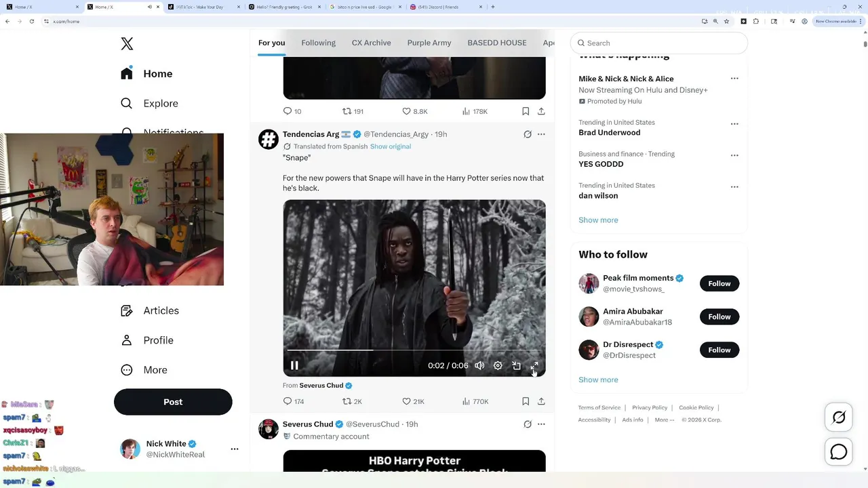The width and height of the screenshot is (868, 488).
Task: Click Grok icon on Severus Chud post
Action: pyautogui.click(x=528, y=424)
